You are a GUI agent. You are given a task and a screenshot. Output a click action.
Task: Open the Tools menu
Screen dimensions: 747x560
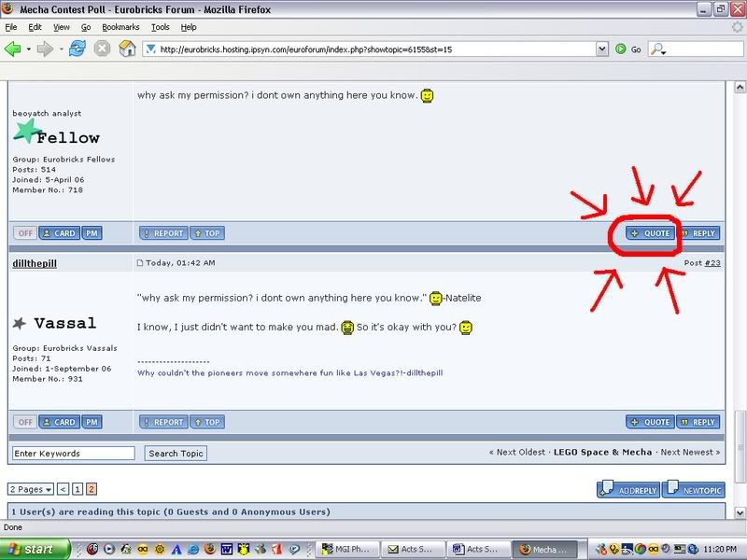coord(161,28)
